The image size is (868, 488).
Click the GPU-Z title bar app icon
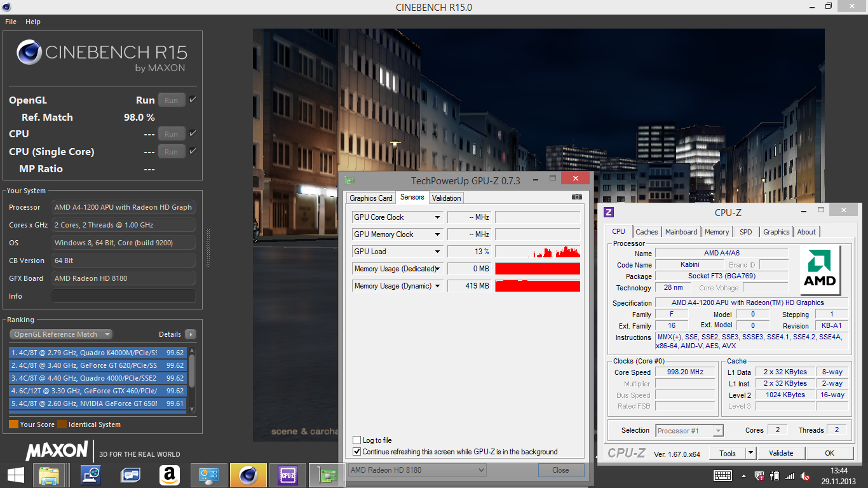point(349,181)
